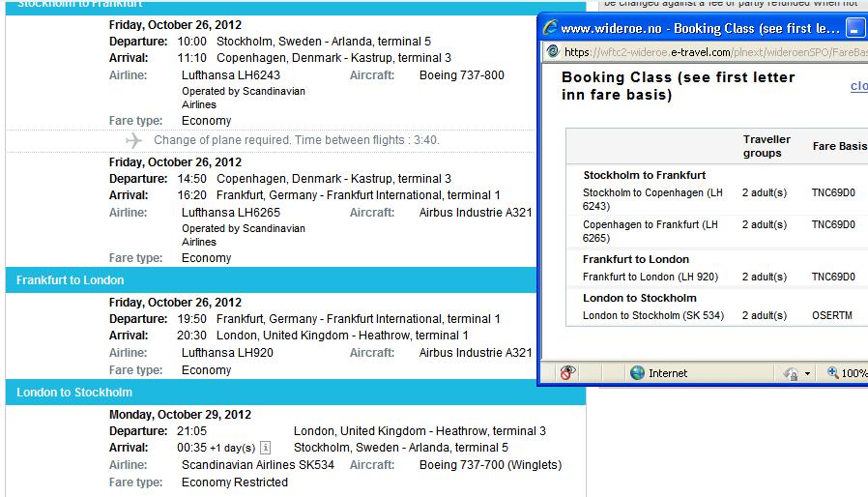This screenshot has height=497, width=868.
Task: Click the protected mode lock icon
Action: 791,373
